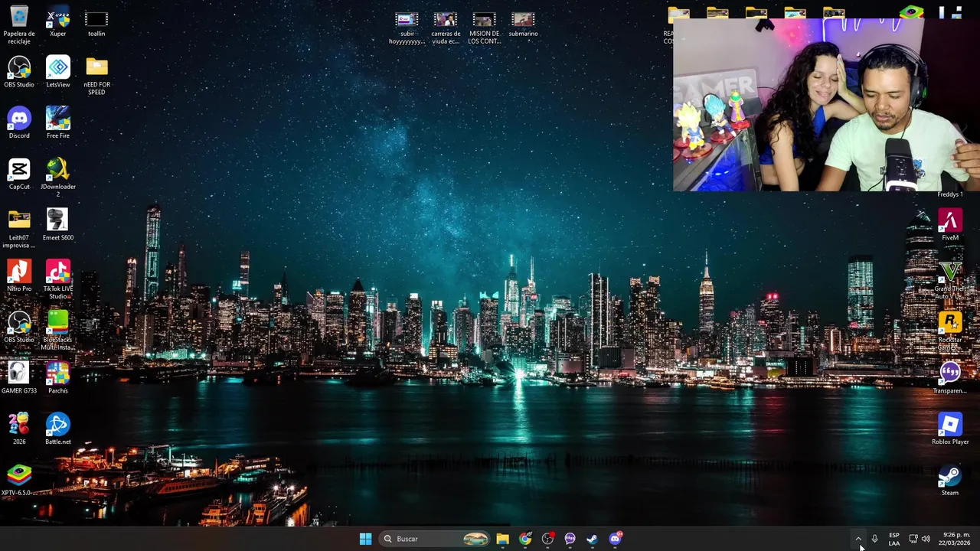Open the Papelera de reciclaje icon

pos(19,25)
